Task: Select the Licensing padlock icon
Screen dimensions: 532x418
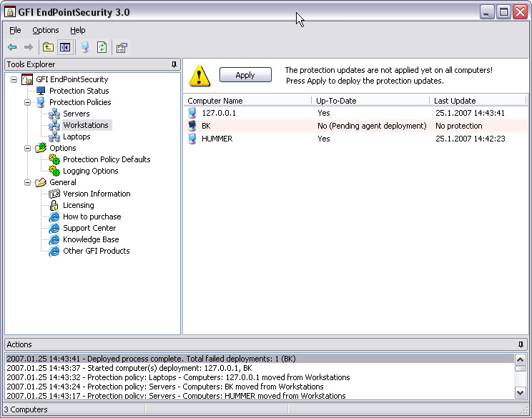Action: click(54, 205)
